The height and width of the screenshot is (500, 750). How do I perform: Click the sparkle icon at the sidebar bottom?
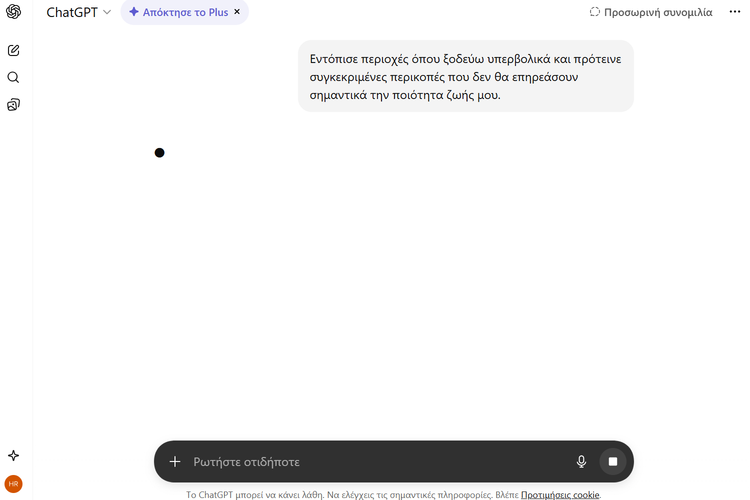pyautogui.click(x=14, y=456)
